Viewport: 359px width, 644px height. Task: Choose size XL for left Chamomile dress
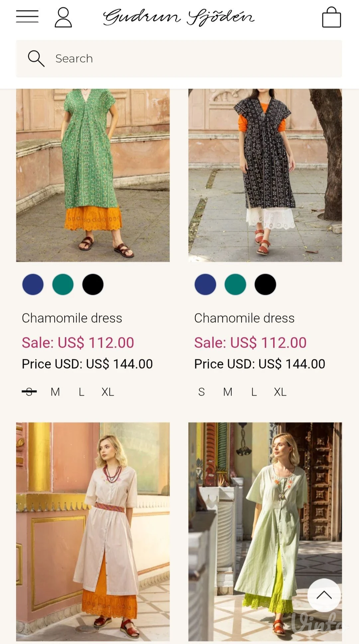(108, 392)
